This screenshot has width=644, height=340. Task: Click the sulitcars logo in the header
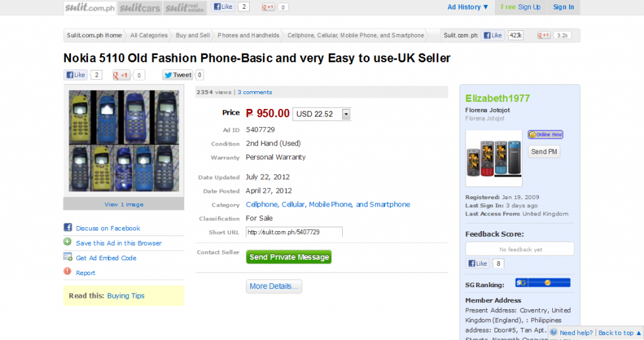click(x=140, y=8)
